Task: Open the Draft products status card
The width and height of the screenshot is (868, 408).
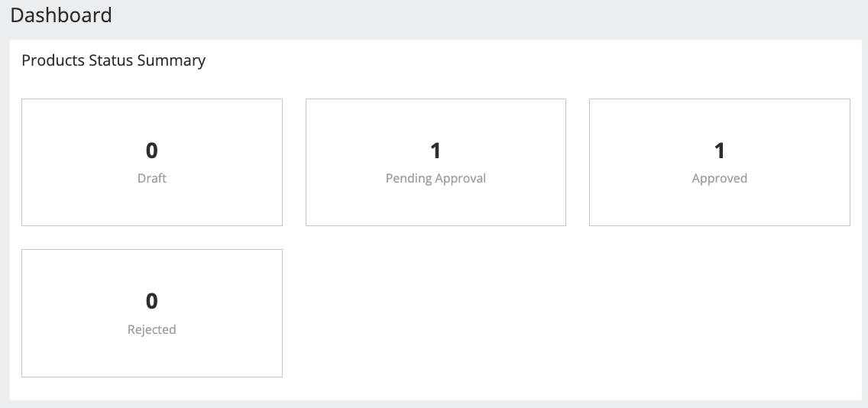Action: tap(152, 162)
